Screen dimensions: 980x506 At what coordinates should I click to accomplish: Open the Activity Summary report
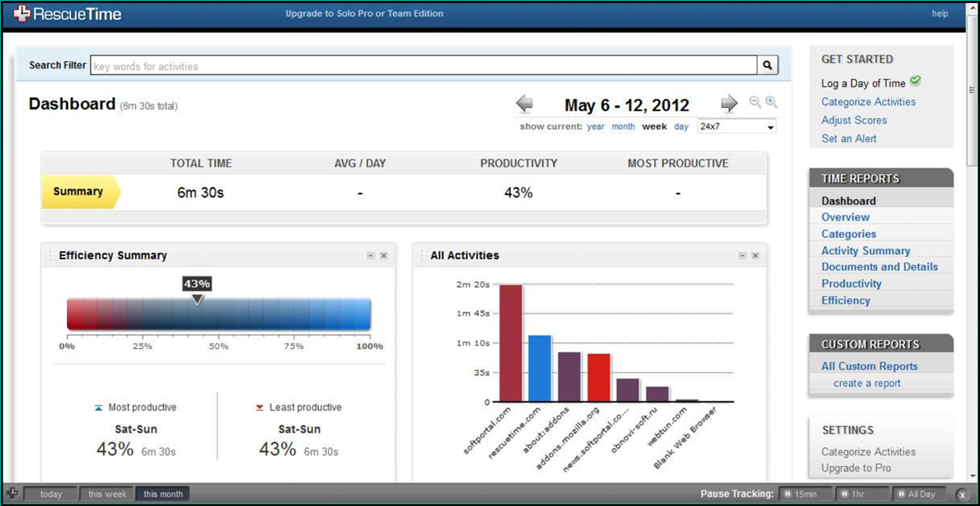coord(865,251)
